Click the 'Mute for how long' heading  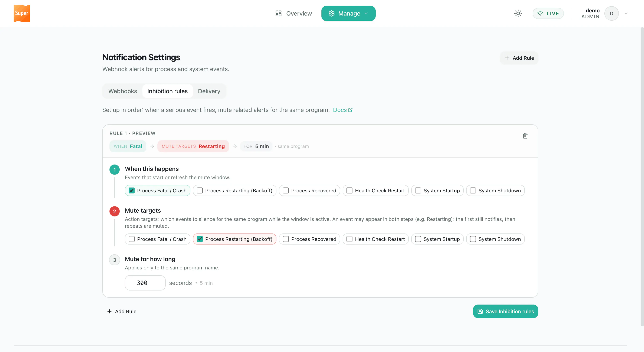click(150, 259)
